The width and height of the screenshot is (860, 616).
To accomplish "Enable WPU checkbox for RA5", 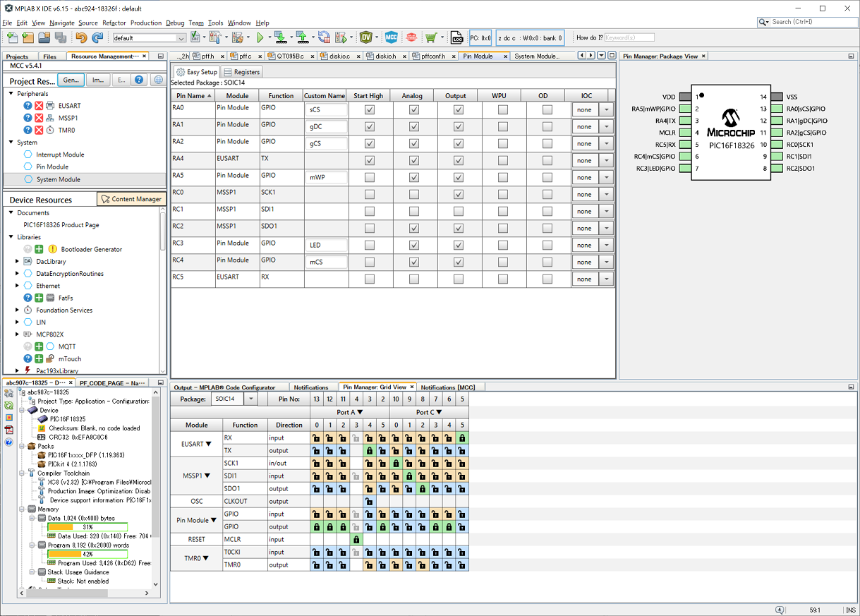I will 503,177.
